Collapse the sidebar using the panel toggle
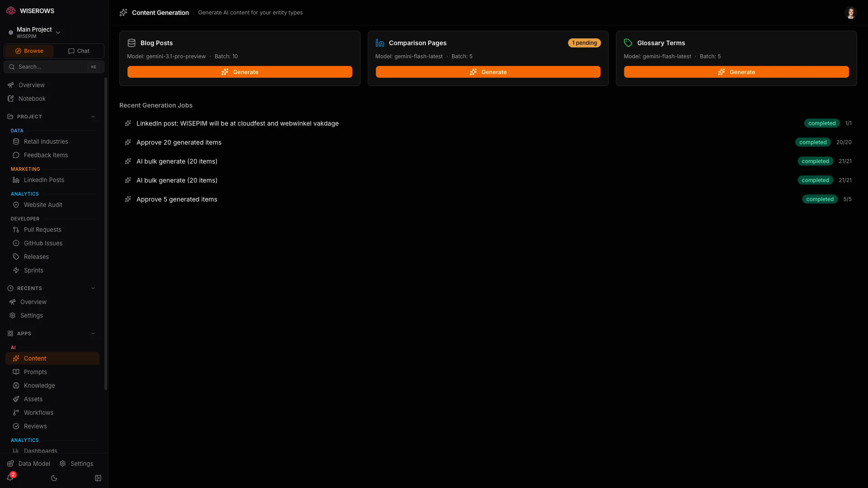Image resolution: width=868 pixels, height=488 pixels. point(98,478)
